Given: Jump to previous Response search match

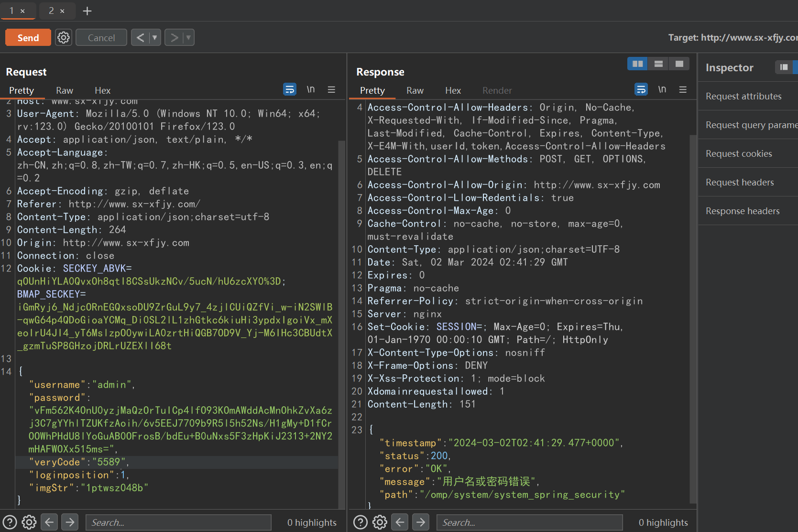Looking at the screenshot, I should tap(400, 522).
